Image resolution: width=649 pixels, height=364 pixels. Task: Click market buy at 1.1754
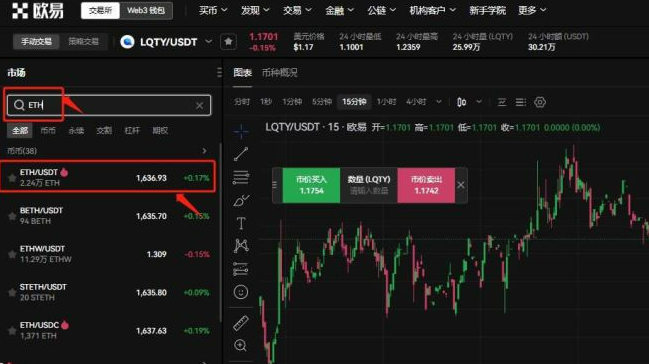(311, 185)
